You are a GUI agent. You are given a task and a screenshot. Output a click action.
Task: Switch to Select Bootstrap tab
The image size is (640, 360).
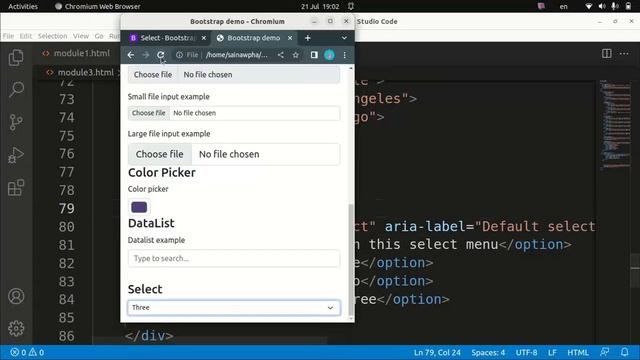coord(167,38)
